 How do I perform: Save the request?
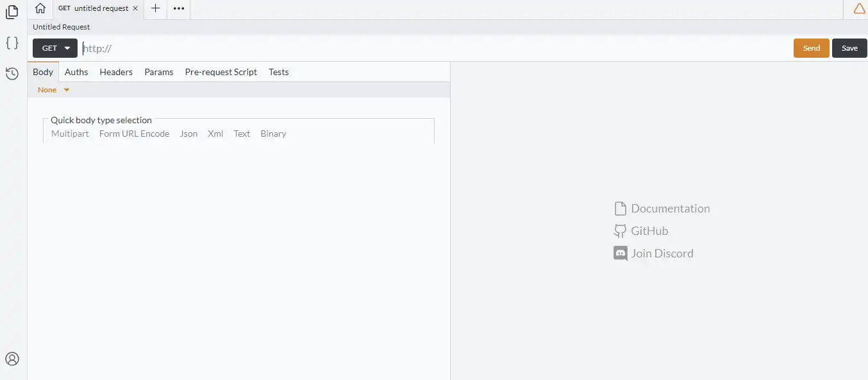click(849, 48)
